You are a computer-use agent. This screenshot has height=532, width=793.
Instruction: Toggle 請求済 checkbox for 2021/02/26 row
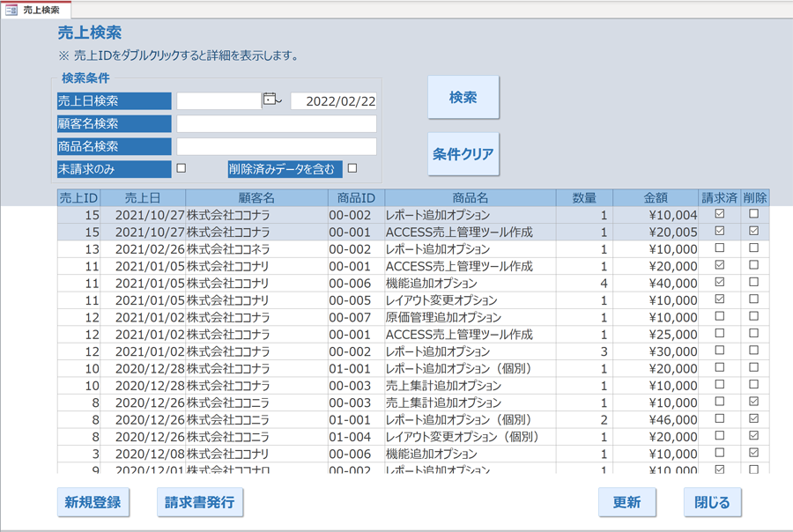click(x=720, y=248)
